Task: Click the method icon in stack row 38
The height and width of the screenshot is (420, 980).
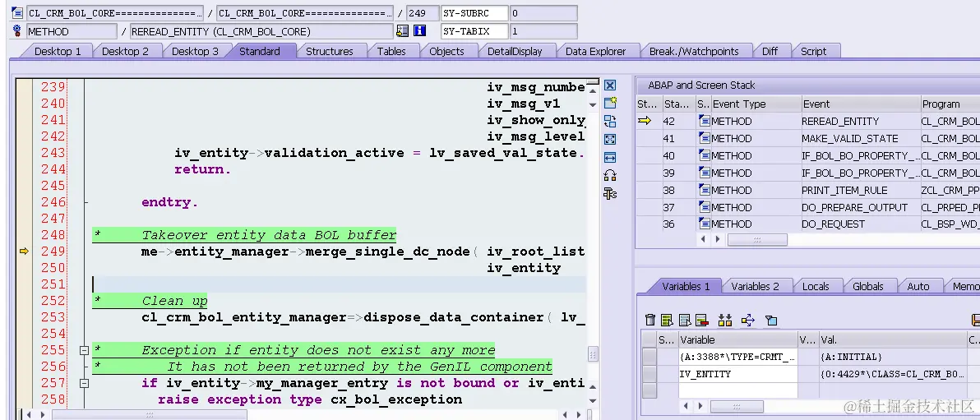Action: (704, 190)
